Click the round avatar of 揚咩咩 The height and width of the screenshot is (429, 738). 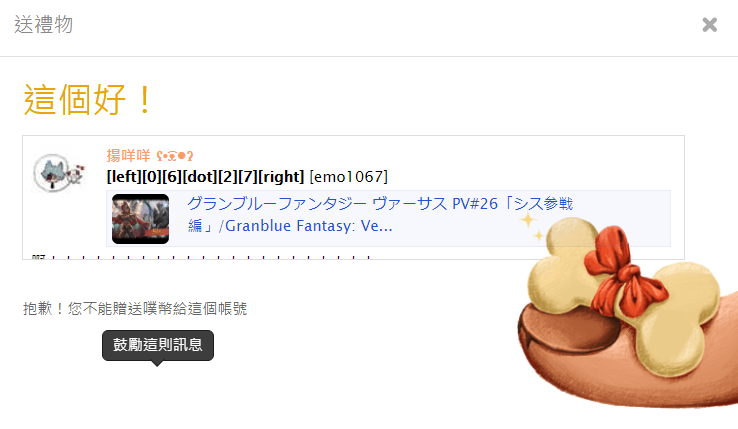pyautogui.click(x=53, y=173)
